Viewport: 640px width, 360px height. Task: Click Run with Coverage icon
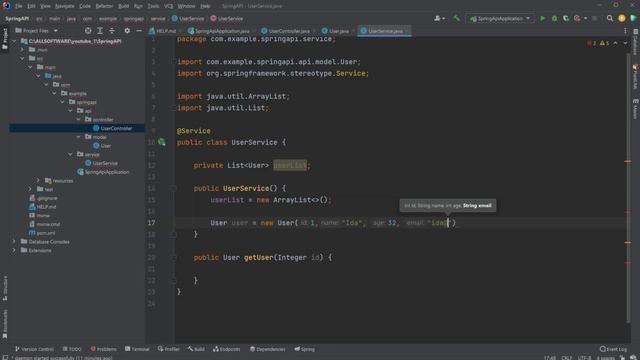click(566, 18)
